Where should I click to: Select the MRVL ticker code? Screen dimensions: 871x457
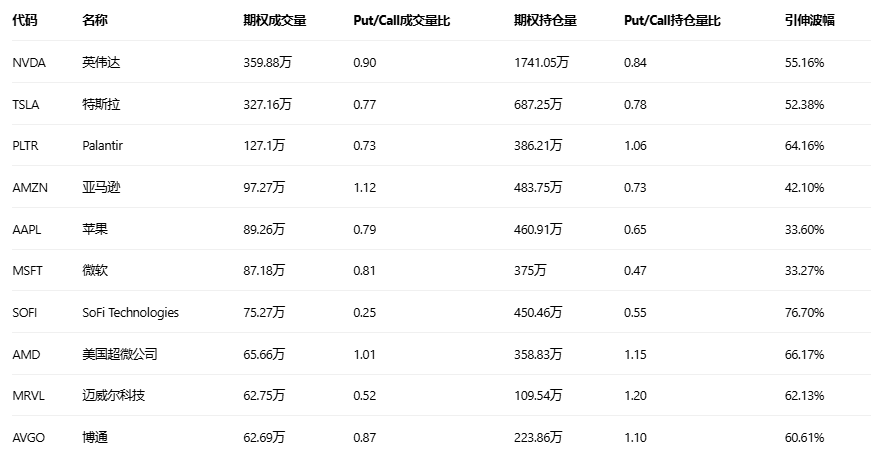(x=28, y=396)
